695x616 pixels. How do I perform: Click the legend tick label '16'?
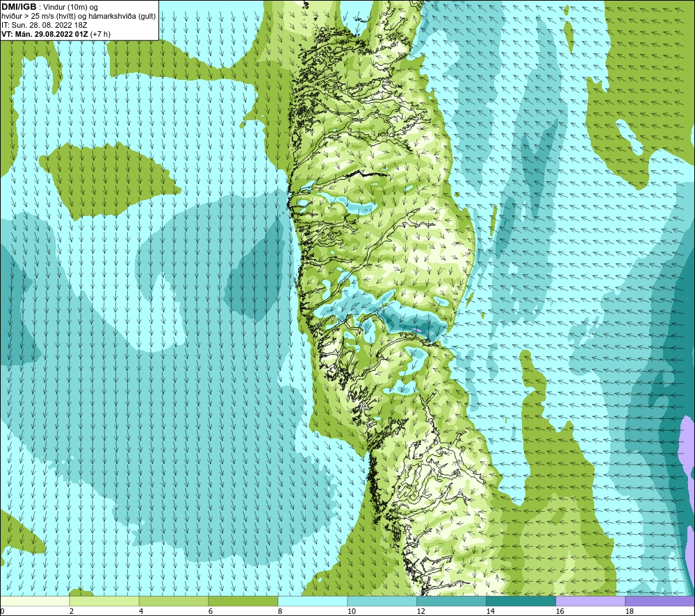(x=559, y=612)
